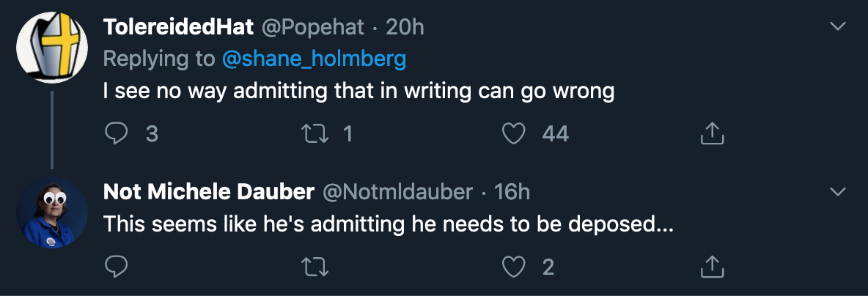Open the @Notmldauber handle
This screenshot has height=296, width=868.
pyautogui.click(x=397, y=192)
